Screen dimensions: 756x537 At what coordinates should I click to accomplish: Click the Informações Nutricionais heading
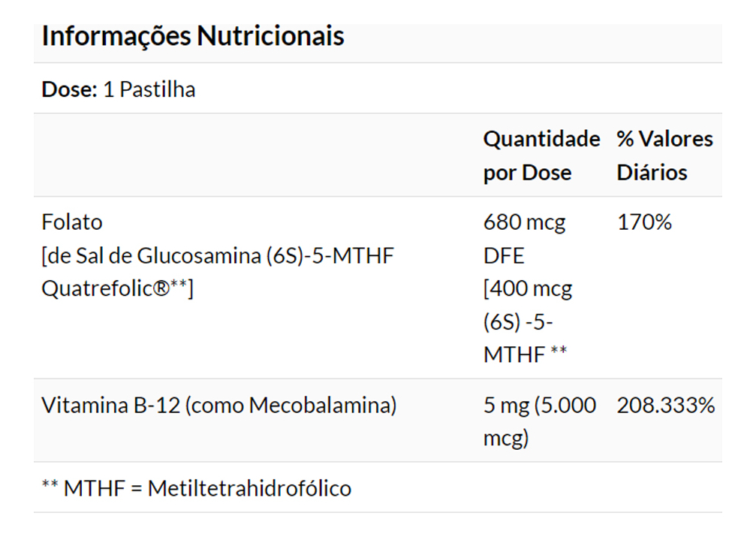pyautogui.click(x=193, y=36)
